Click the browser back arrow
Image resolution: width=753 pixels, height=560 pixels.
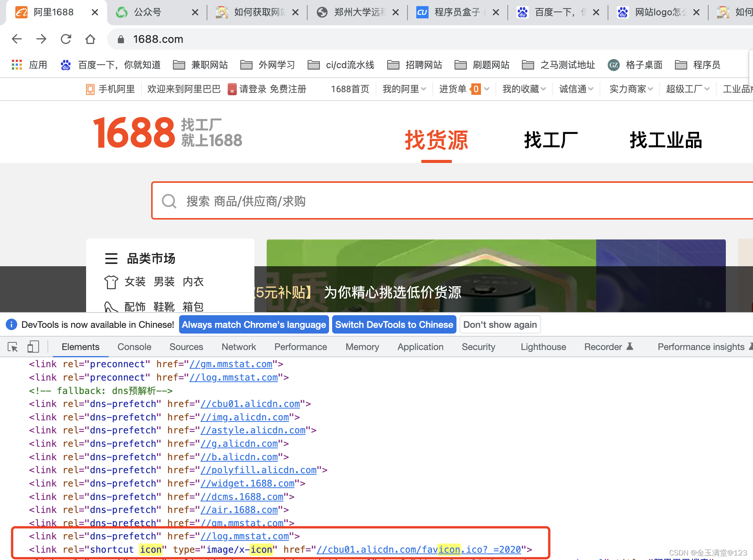tap(17, 39)
